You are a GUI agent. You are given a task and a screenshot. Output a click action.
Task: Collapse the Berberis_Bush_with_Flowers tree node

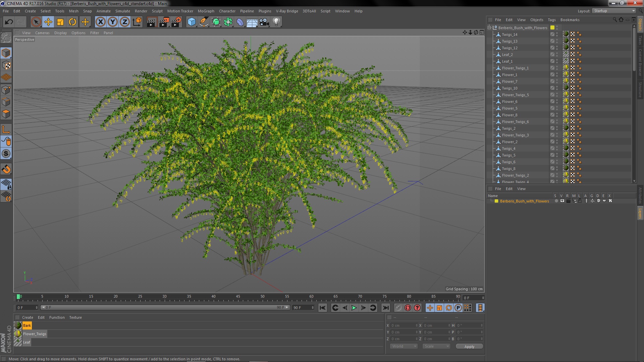point(489,27)
